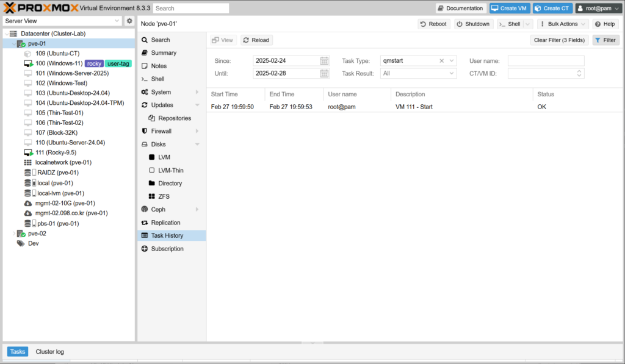Image resolution: width=625 pixels, height=364 pixels.
Task: Open the Server View dropdown
Action: [117, 21]
